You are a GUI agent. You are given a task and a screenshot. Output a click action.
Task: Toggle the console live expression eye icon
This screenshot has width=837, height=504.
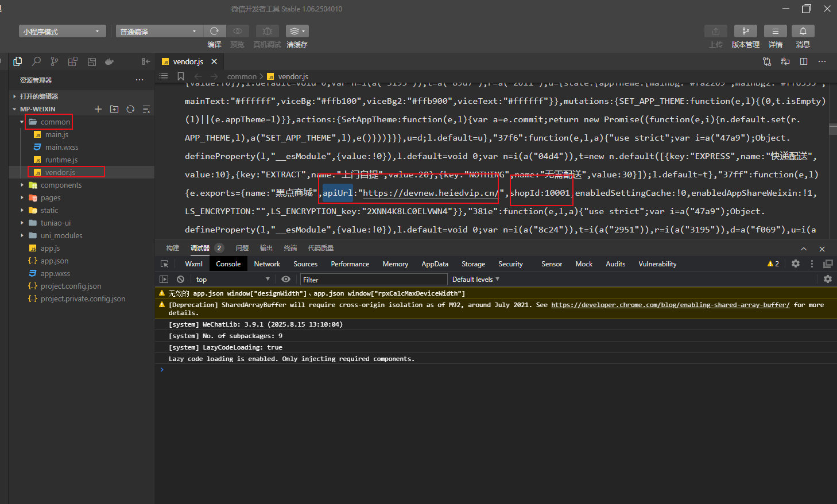coord(286,280)
